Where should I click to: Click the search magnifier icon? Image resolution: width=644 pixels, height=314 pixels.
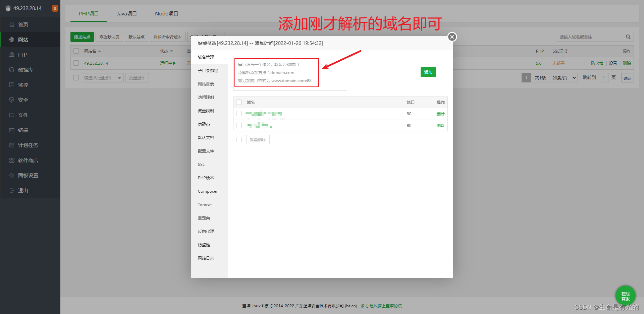point(628,37)
